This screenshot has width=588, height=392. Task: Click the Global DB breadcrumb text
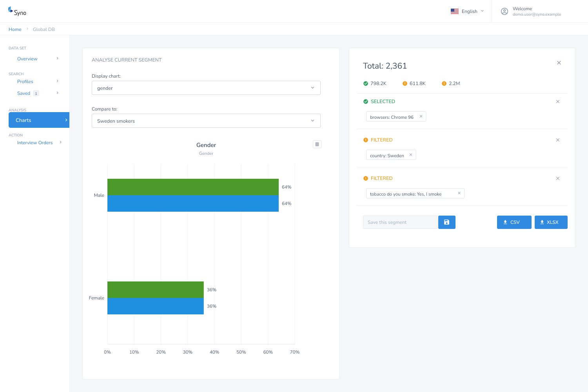pyautogui.click(x=44, y=29)
